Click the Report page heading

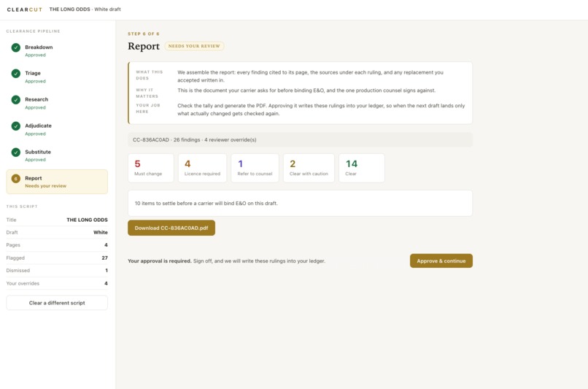144,46
